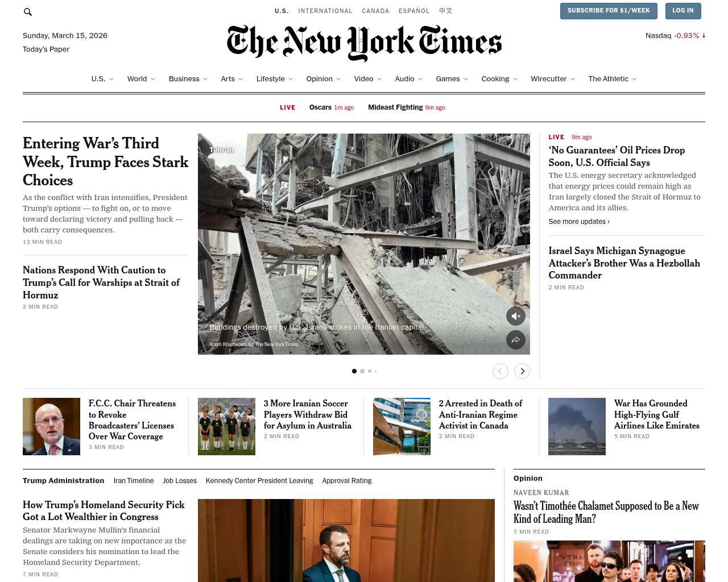Image resolution: width=728 pixels, height=582 pixels.
Task: Open the Chinese edition link
Action: coord(446,11)
